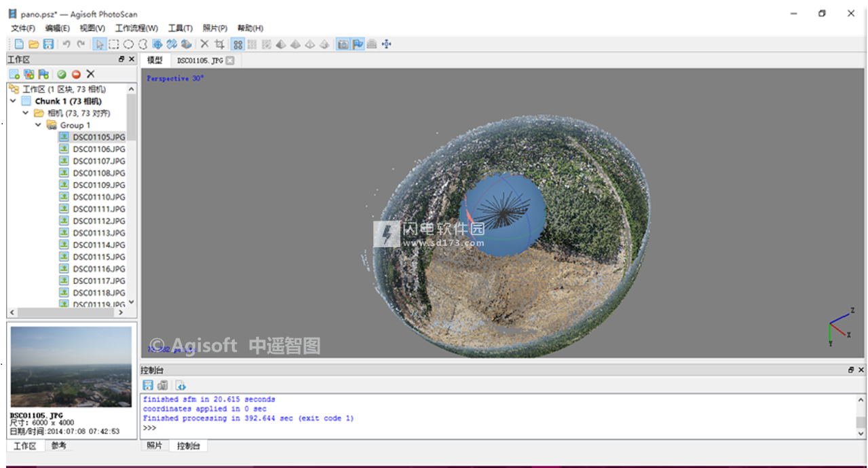Add marker using the workspace flag icon
The height and width of the screenshot is (468, 868).
click(43, 74)
